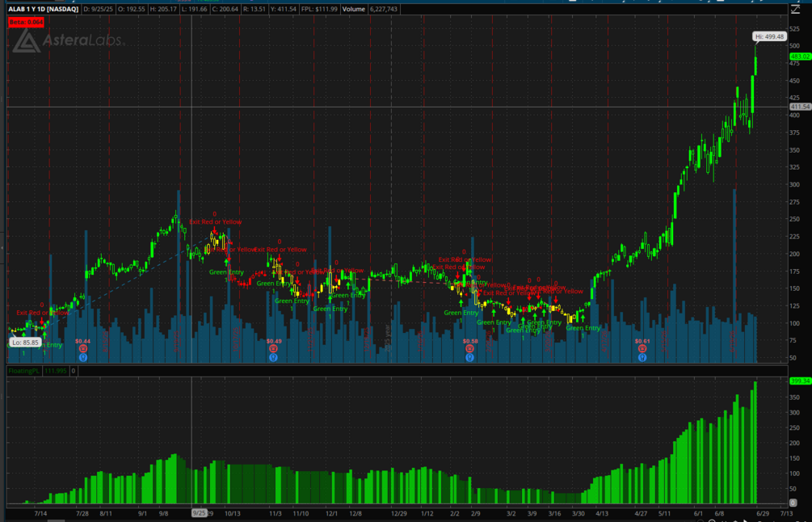Click the blue marker icon below $0.44
The image size is (812, 522).
83,357
